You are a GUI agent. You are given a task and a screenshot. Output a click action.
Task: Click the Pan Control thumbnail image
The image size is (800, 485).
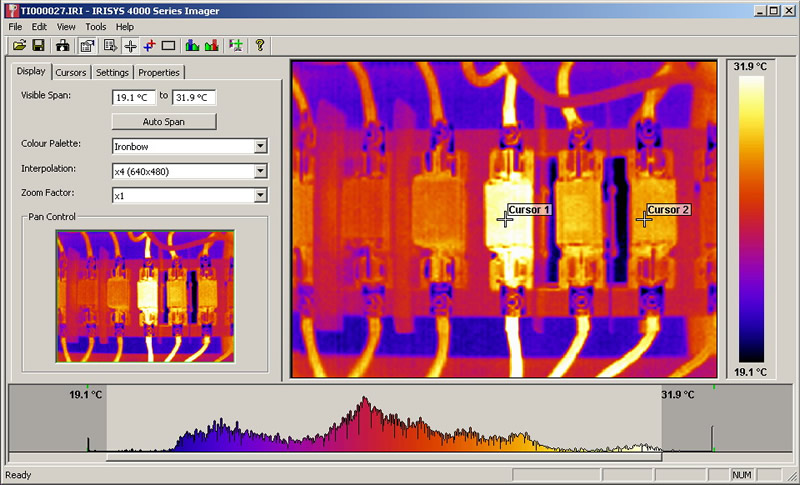click(145, 295)
